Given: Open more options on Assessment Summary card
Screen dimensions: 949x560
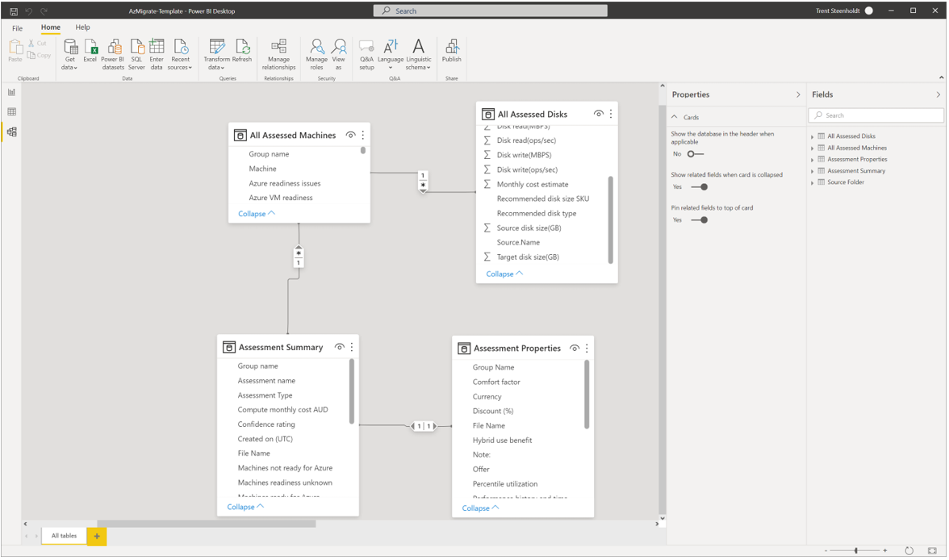Looking at the screenshot, I should coord(352,347).
